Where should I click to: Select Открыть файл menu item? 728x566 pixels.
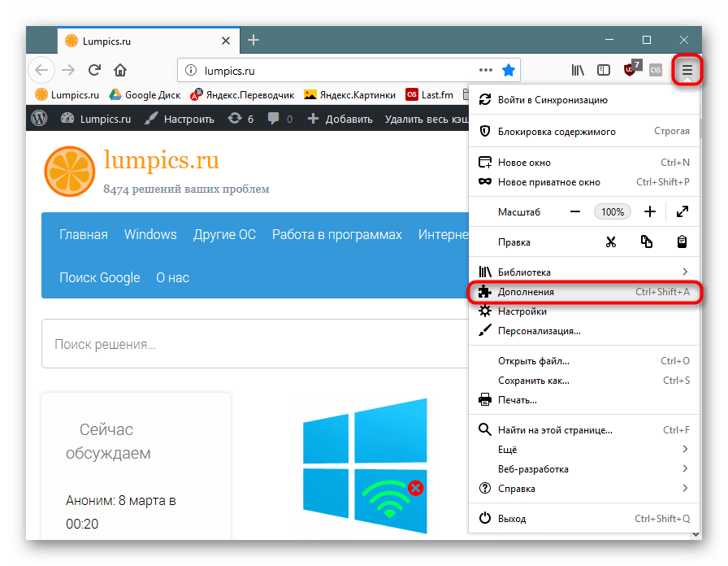click(584, 361)
